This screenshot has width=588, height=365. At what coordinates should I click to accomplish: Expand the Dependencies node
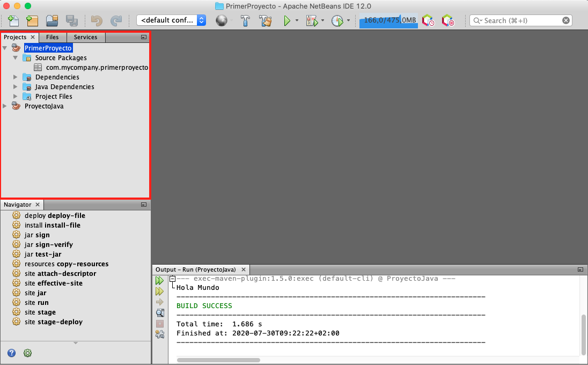click(x=16, y=77)
